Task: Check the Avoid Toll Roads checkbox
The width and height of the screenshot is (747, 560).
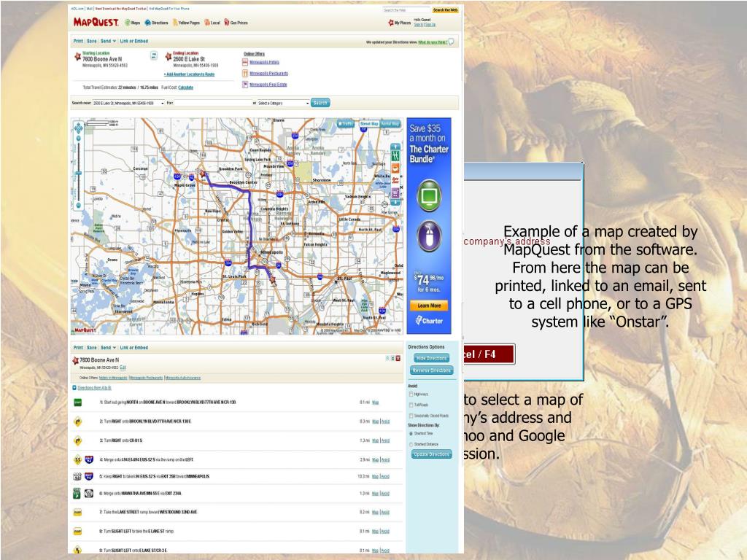Action: [411, 405]
